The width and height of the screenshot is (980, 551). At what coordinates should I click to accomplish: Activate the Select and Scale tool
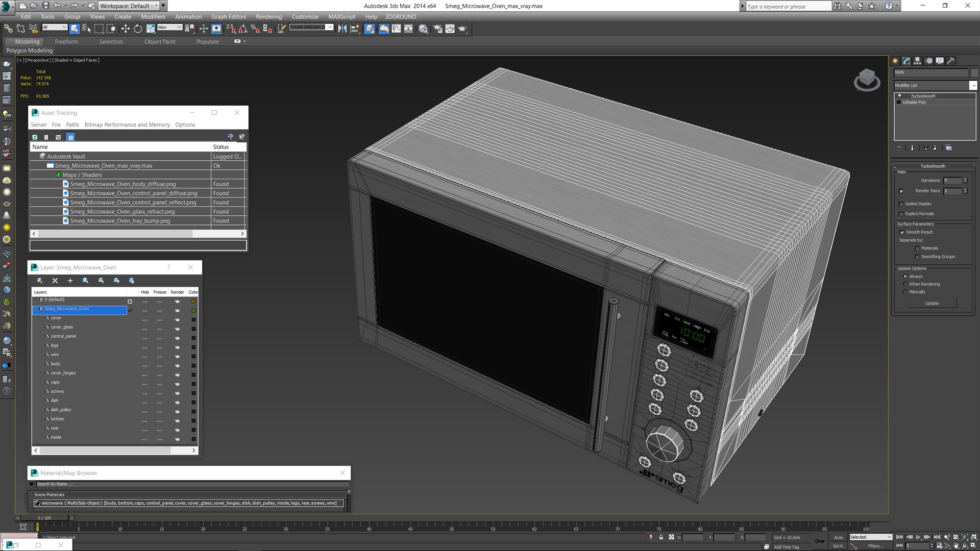[x=151, y=29]
